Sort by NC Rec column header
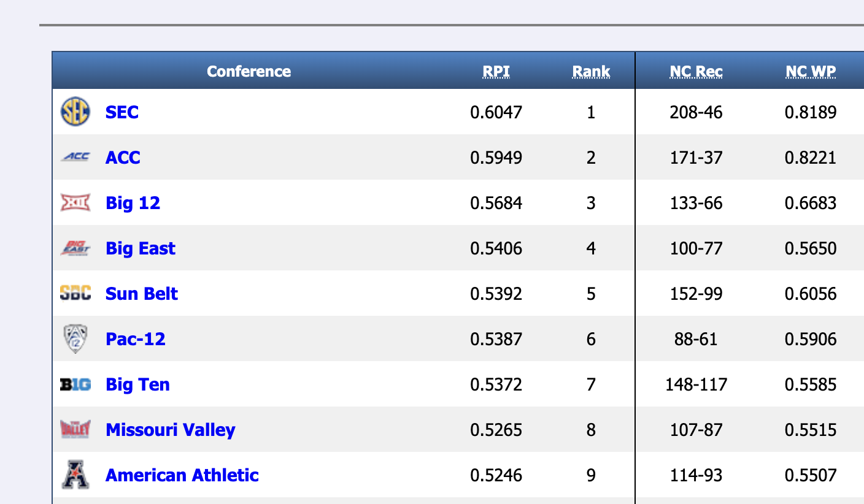This screenshot has height=504, width=864. [696, 72]
